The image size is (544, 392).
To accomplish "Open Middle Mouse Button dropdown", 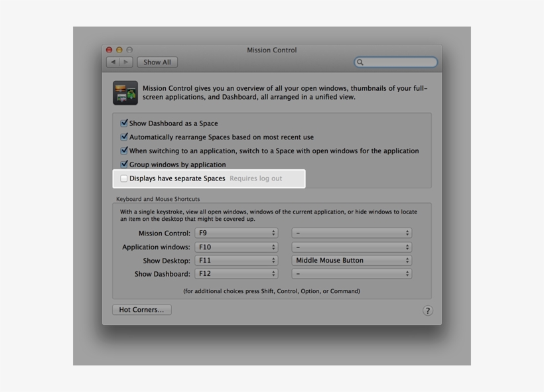I will [x=352, y=261].
